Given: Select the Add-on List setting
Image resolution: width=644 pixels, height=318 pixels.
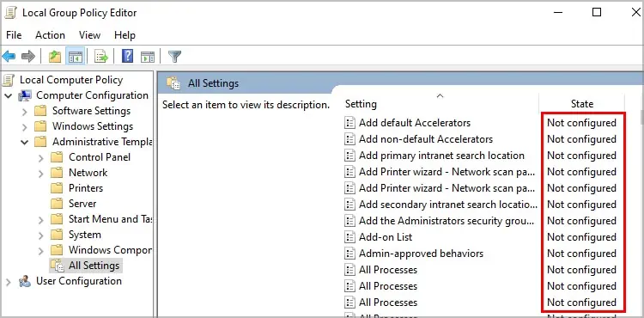Looking at the screenshot, I should (386, 237).
